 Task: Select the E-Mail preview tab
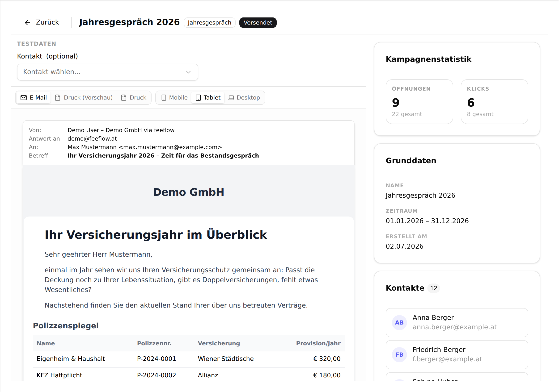tap(34, 98)
